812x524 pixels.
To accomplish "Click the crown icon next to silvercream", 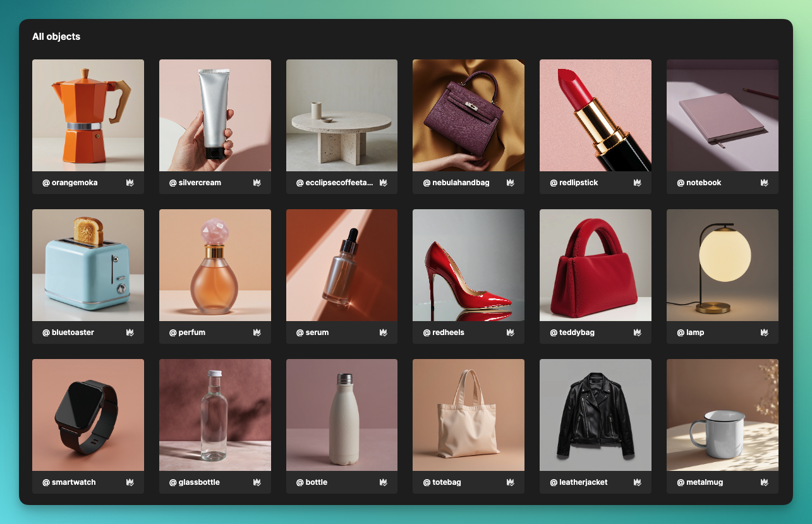I will [x=257, y=183].
